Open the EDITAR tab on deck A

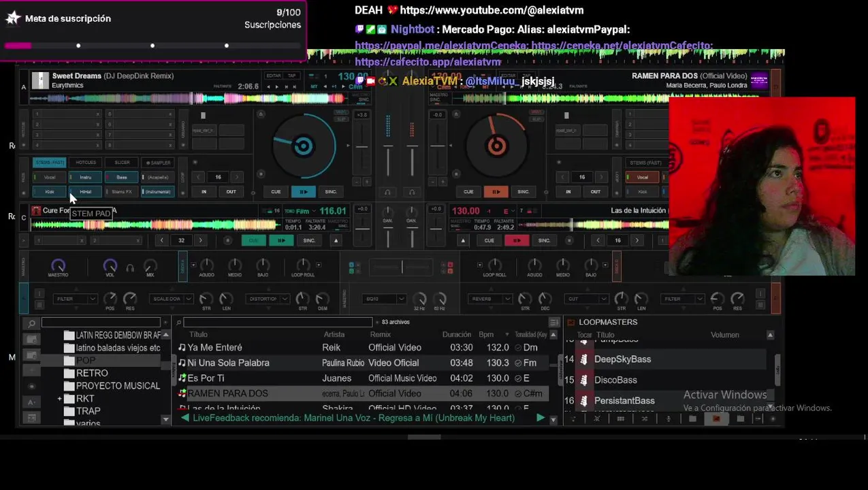274,76
